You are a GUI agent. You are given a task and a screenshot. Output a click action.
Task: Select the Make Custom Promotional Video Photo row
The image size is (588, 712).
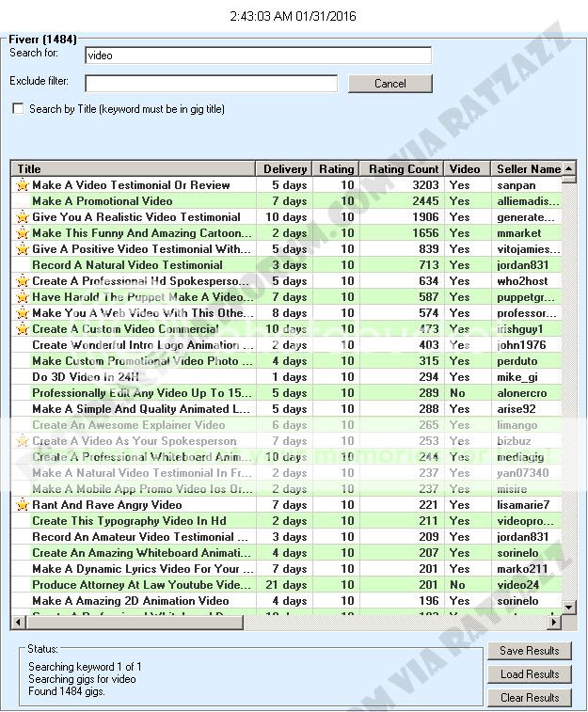(x=287, y=361)
